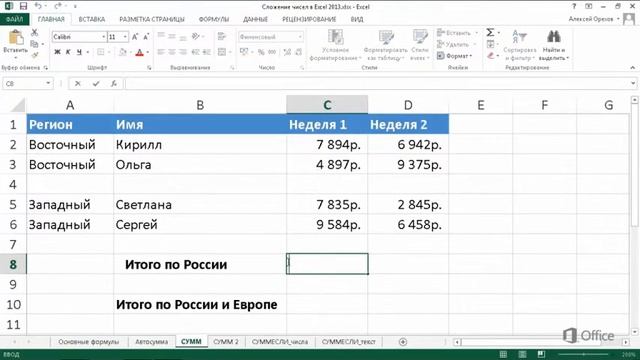Open the Автосумма sheet tab
Viewport: 640px width, 360px height.
[x=151, y=342]
